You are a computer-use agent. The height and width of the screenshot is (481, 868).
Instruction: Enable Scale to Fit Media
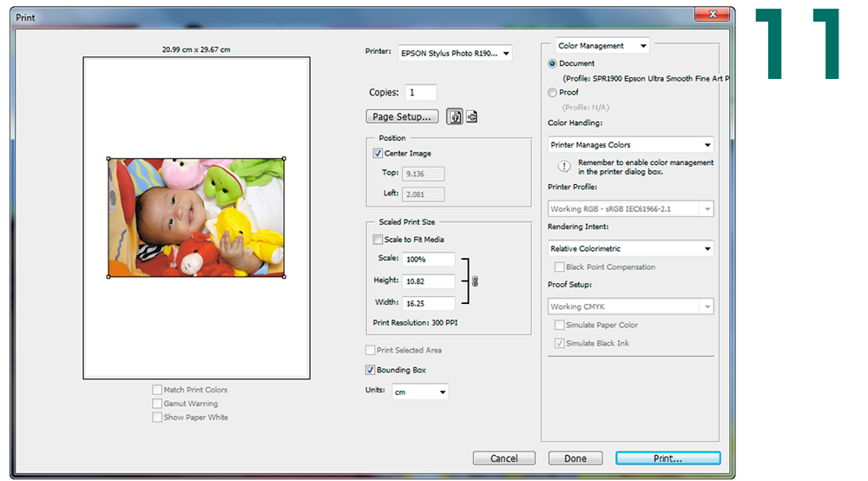click(x=378, y=240)
